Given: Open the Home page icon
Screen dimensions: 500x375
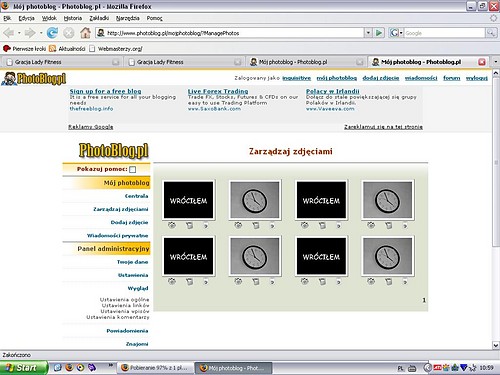Looking at the screenshot, I should coord(85,33).
